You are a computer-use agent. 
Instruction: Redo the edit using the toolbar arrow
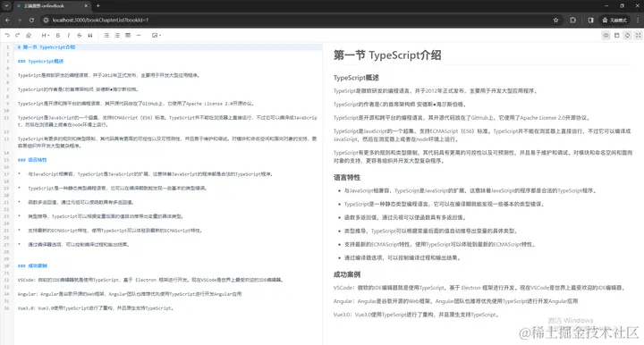click(x=18, y=35)
